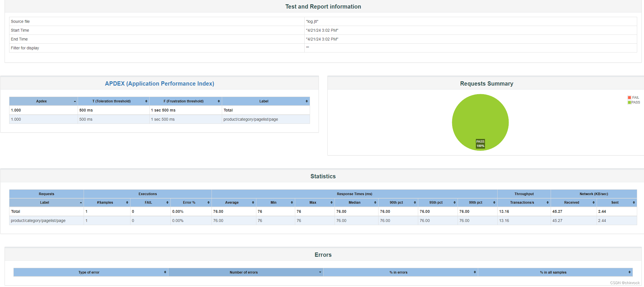Sort Statistics by Median column
Viewport: 644px width, 287px height.
(357, 203)
